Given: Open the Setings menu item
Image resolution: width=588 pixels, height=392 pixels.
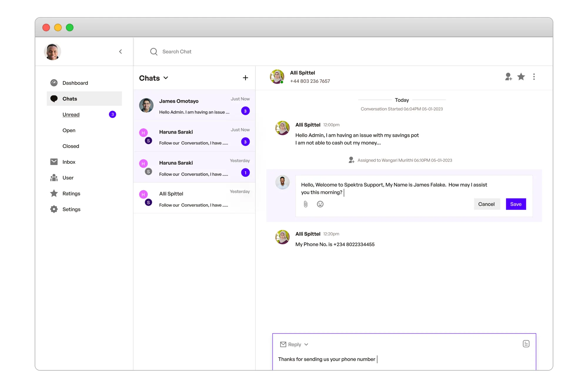Looking at the screenshot, I should pyautogui.click(x=84, y=209).
